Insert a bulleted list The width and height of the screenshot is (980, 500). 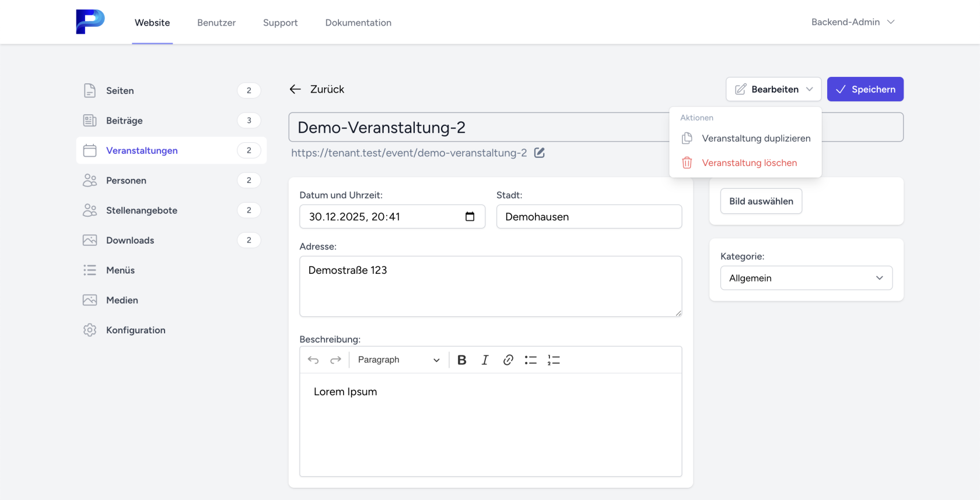tap(530, 360)
